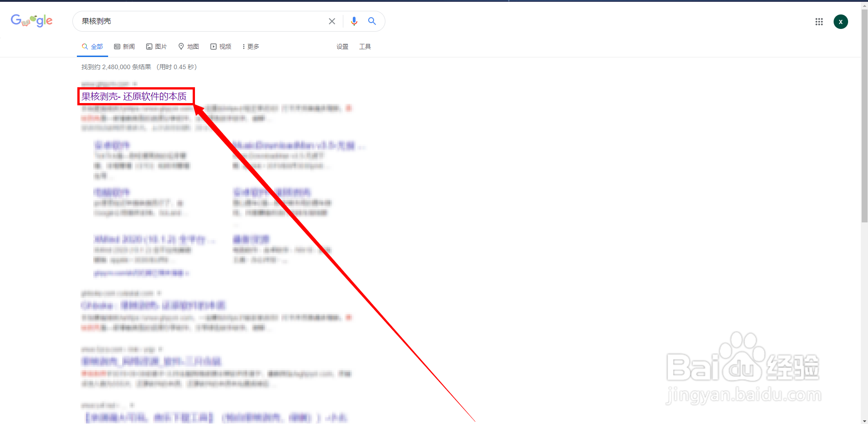
Task: Start a voice search with the microphone icon
Action: (x=354, y=21)
